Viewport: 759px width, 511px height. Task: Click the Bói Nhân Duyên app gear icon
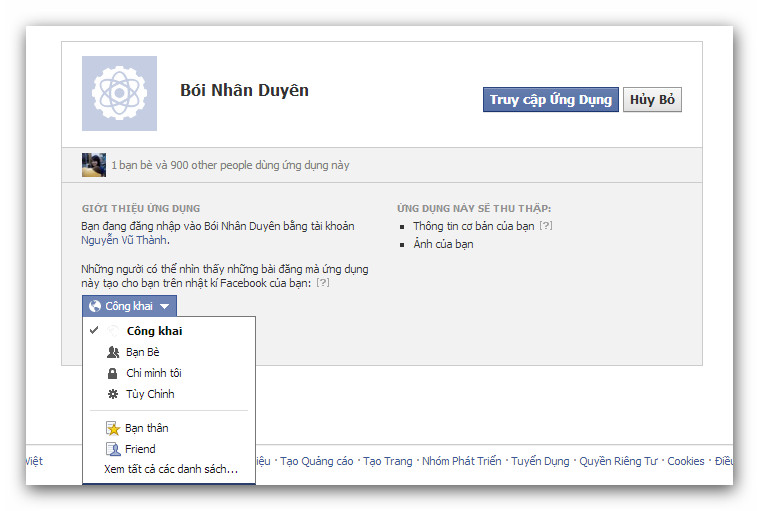coord(119,93)
